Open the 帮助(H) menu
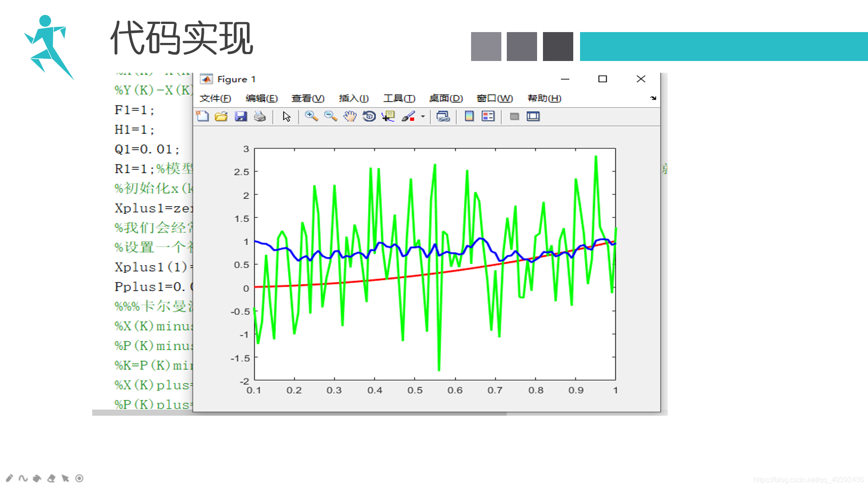Screen dimensions: 868x488 (x=544, y=98)
